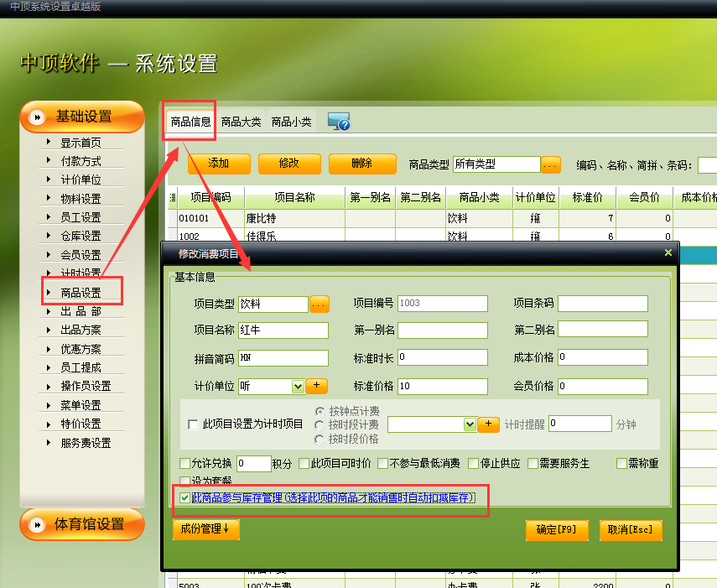Open 会员设置 sidebar item
Image resolution: width=717 pixels, height=588 pixels.
[x=81, y=255]
